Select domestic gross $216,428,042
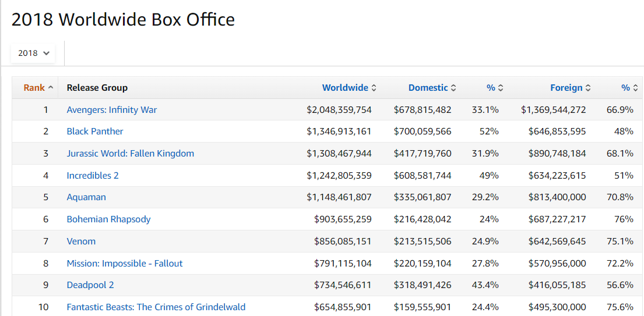644x316 pixels. [x=423, y=219]
